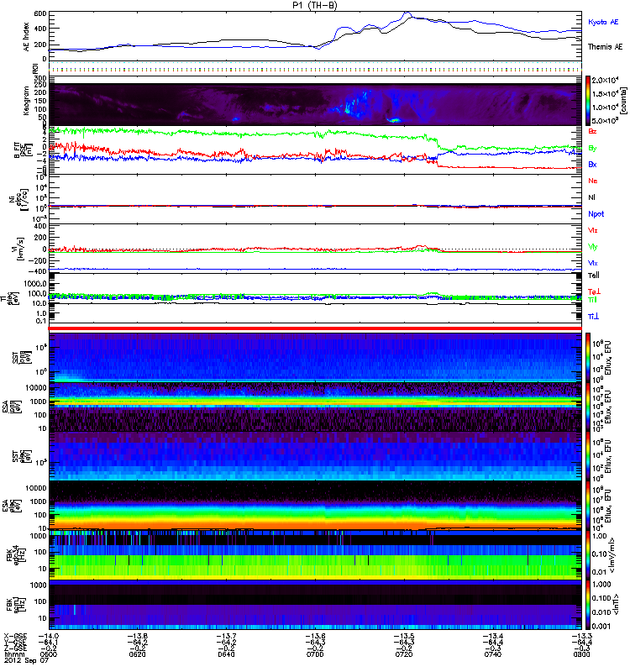Click the SST ion Eflux color bar
The height and width of the screenshot is (672, 630).
pyautogui.click(x=587, y=358)
